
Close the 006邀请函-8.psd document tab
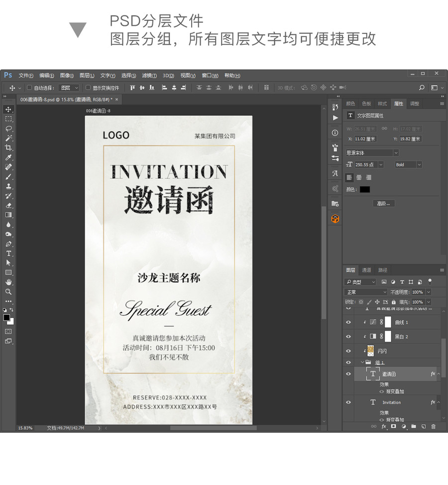coord(116,100)
